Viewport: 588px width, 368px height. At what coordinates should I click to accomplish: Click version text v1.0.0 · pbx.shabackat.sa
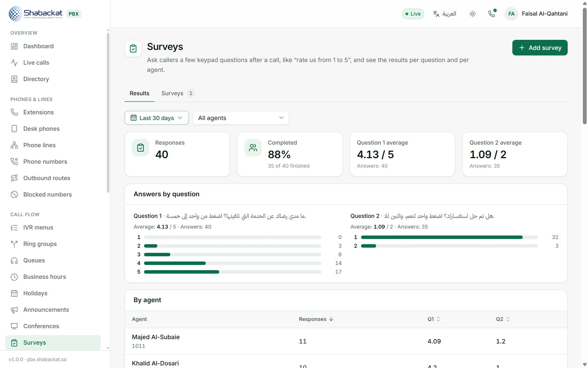click(37, 359)
